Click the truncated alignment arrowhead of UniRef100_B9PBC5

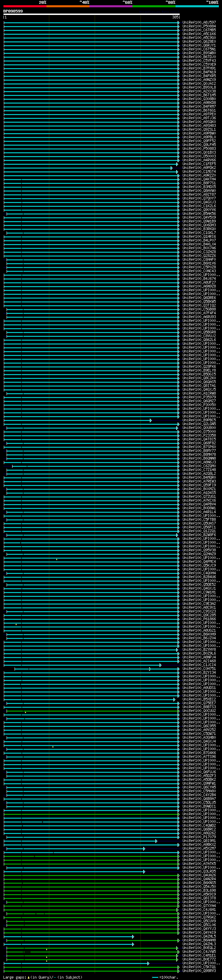point(151,420)
